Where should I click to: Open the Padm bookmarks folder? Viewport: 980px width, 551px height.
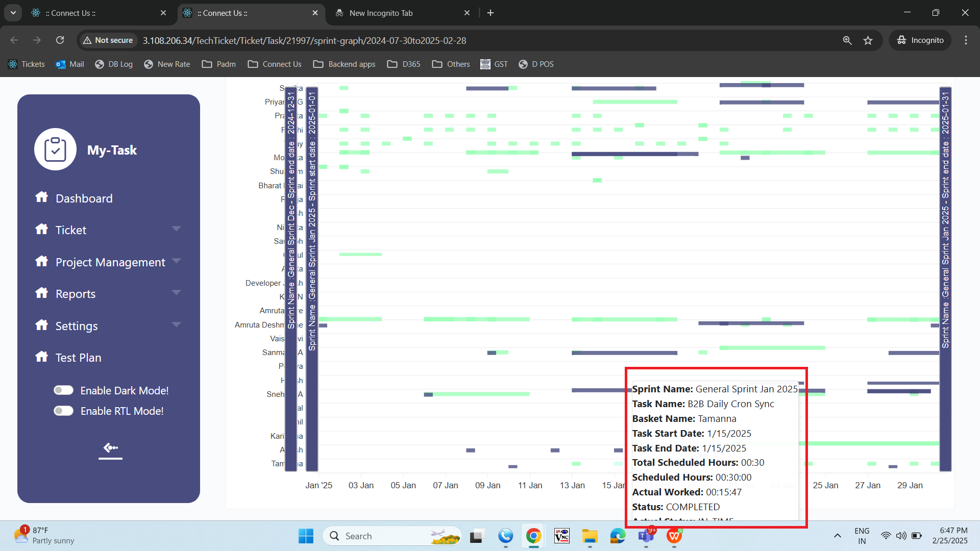point(219,64)
